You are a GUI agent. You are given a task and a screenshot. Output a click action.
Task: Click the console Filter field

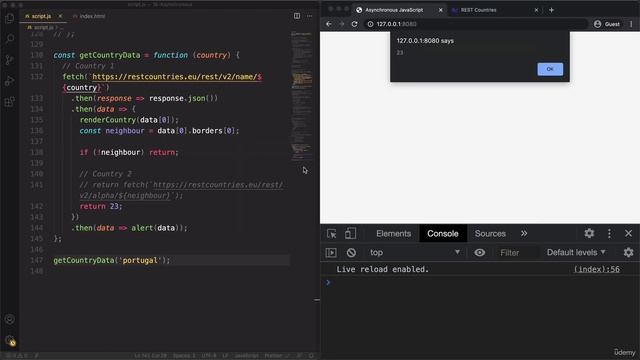click(x=516, y=253)
